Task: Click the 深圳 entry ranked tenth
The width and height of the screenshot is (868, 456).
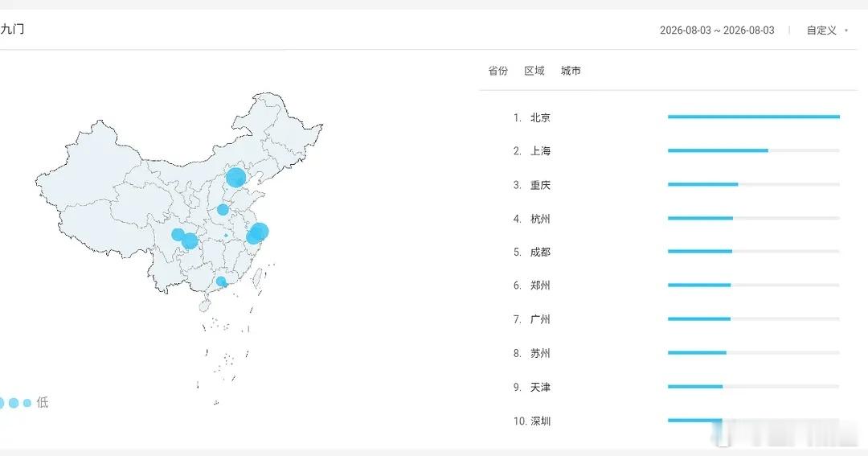Action: click(540, 421)
